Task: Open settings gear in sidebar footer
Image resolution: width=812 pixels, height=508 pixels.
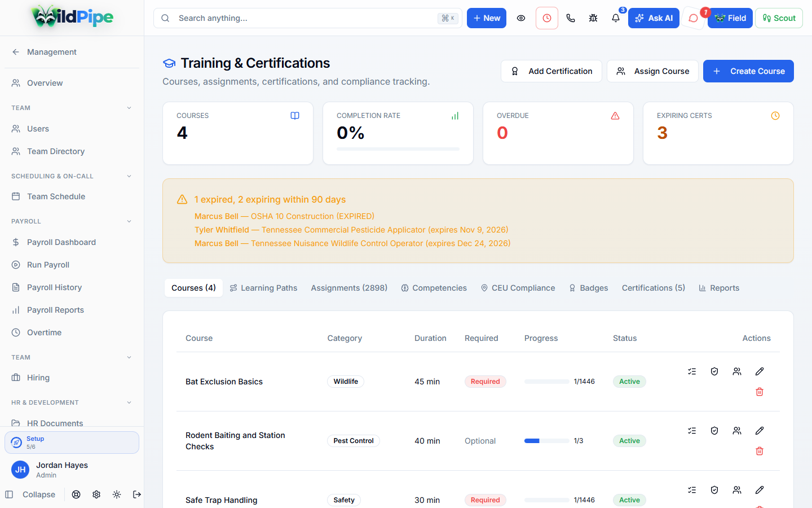Action: pyautogui.click(x=96, y=494)
